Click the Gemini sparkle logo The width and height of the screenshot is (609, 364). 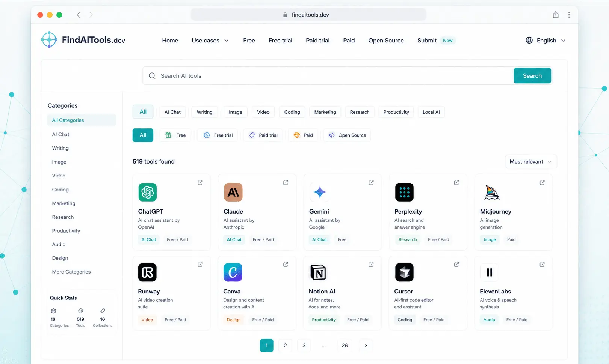(x=320, y=192)
